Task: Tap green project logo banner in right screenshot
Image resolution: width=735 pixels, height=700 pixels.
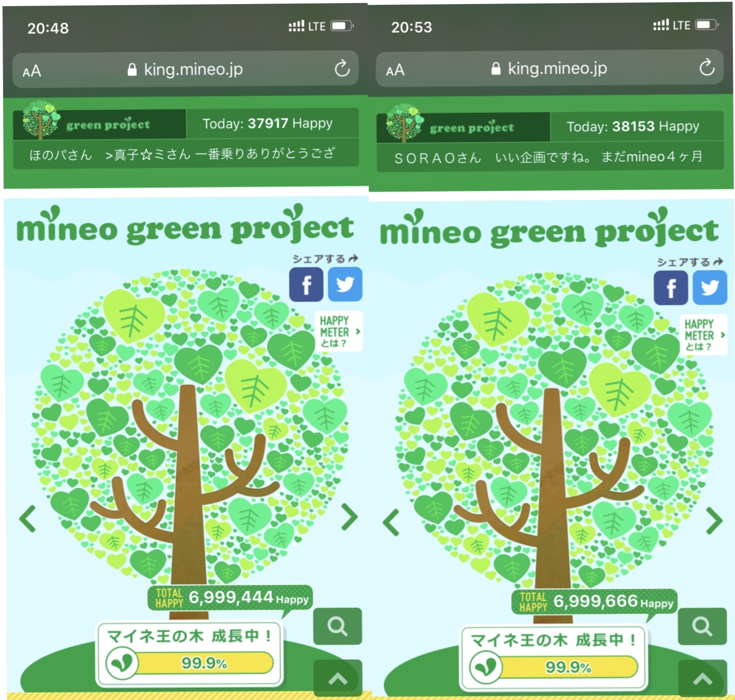Action: click(463, 127)
